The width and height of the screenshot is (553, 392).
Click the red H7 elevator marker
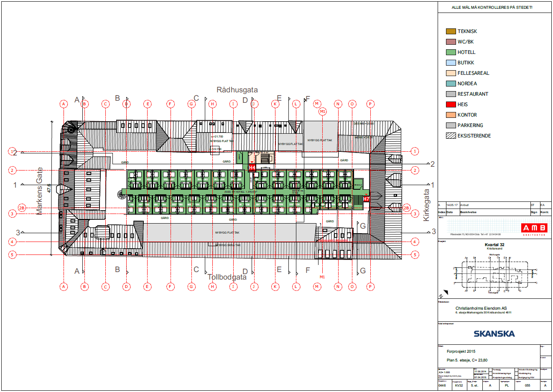(366, 199)
